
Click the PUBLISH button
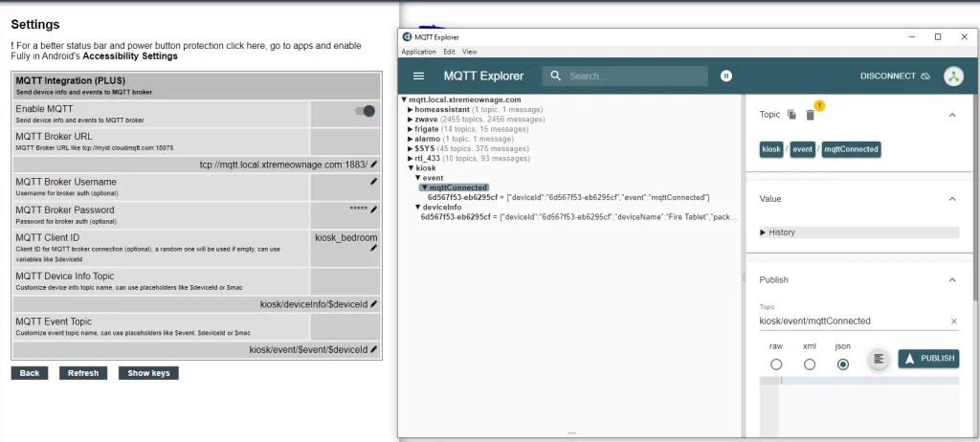pos(928,358)
